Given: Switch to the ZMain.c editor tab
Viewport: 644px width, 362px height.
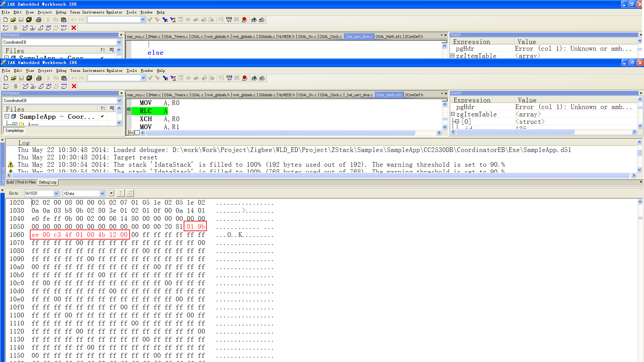Looking at the screenshot, I should 154,95.
